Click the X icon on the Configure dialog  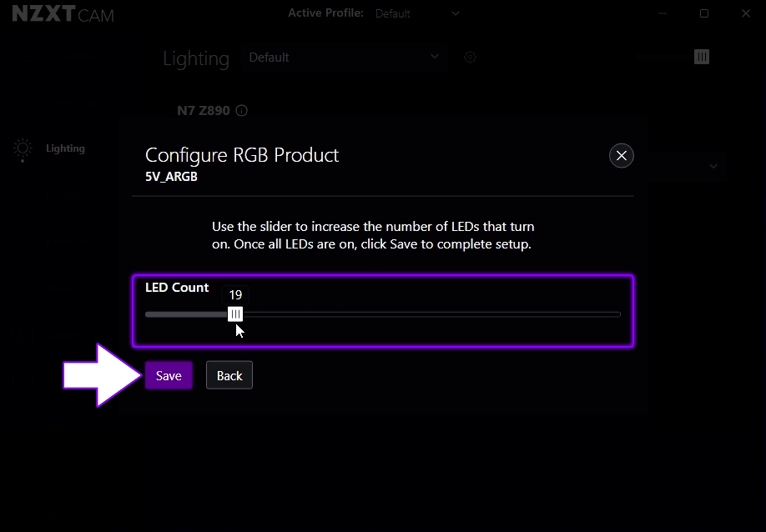[x=621, y=155]
